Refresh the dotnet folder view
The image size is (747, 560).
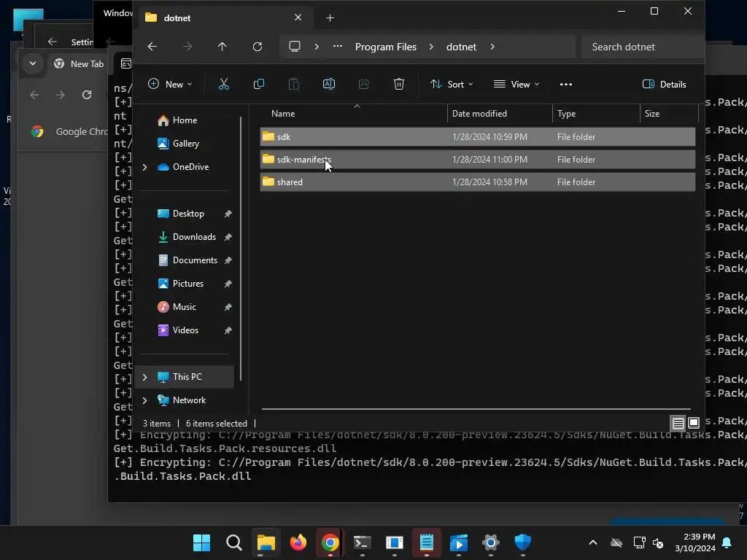258,47
